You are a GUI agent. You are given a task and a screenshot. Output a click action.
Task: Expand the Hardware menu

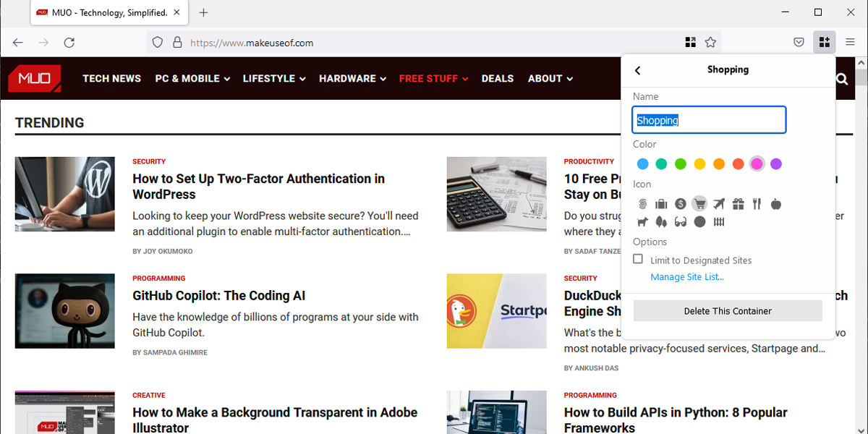point(352,78)
